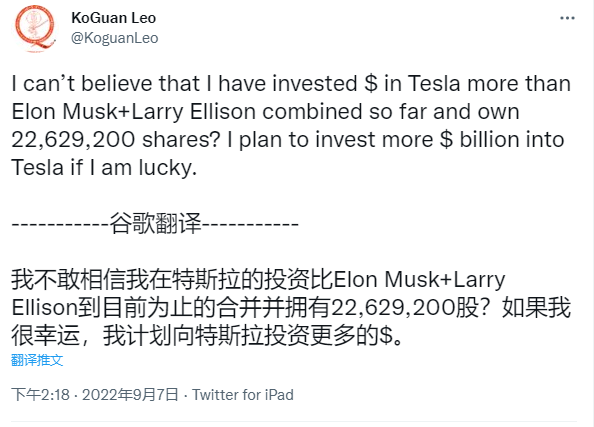Click the '22,629,200 shares?' text in English
This screenshot has height=427, width=594.
pyautogui.click(x=116, y=140)
